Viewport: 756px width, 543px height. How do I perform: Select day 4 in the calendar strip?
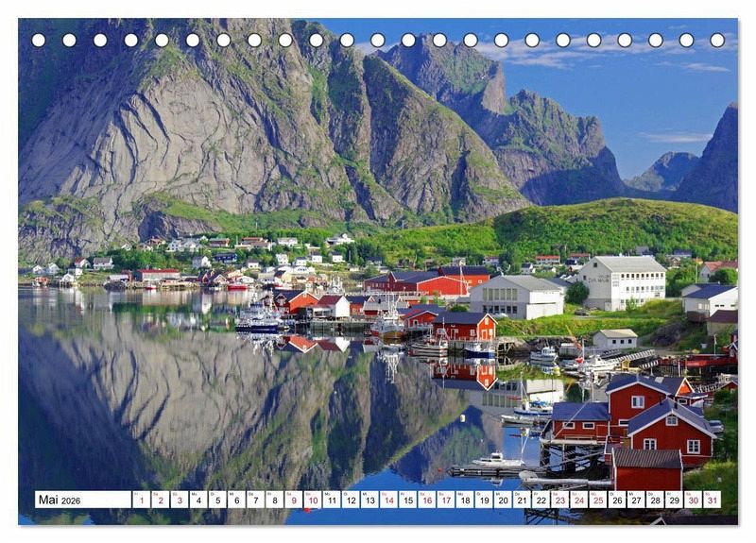(198, 500)
